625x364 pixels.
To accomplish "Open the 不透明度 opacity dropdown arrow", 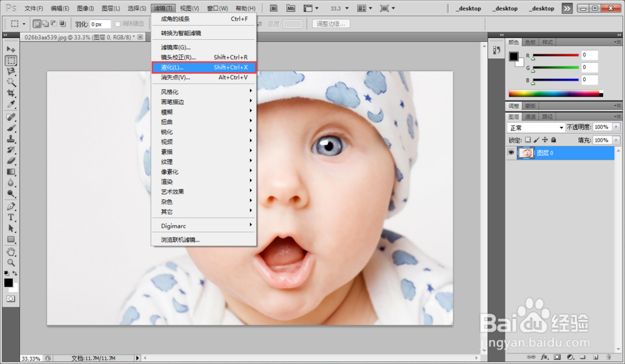I will 616,127.
